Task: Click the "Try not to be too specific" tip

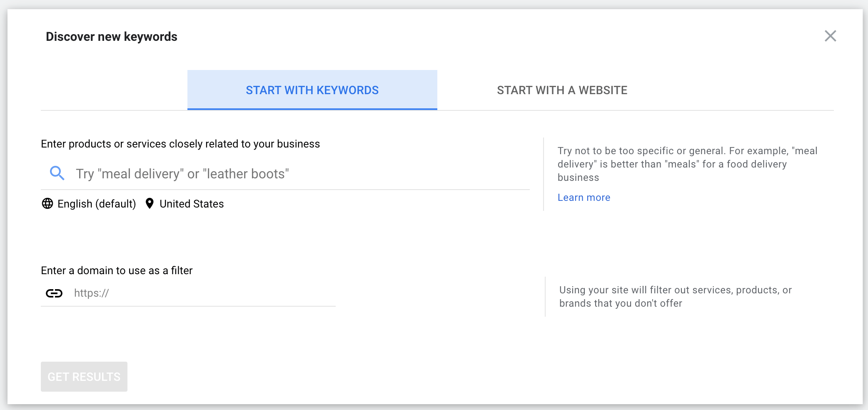Action: (x=687, y=164)
